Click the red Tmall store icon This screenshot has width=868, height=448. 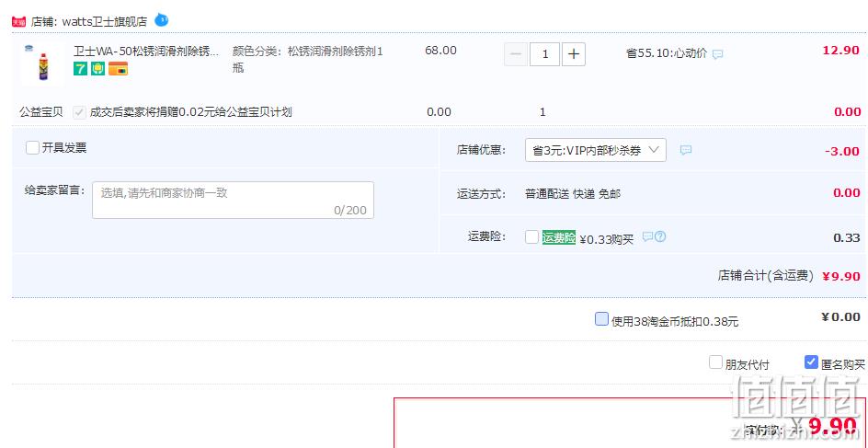coord(18,21)
